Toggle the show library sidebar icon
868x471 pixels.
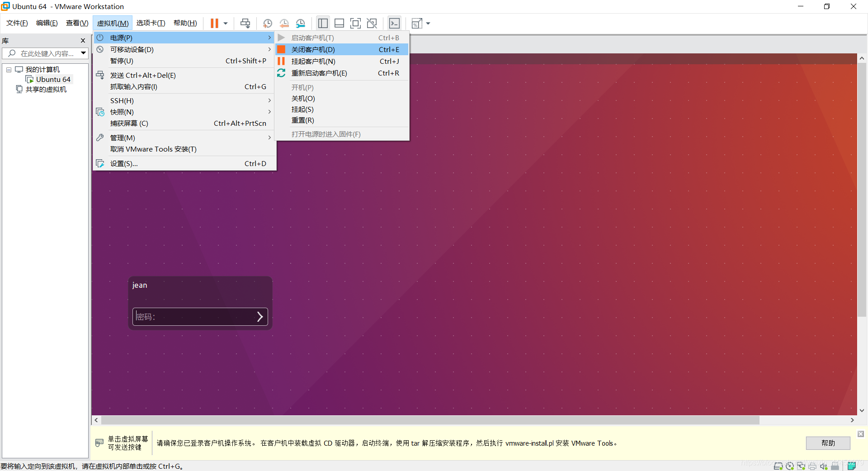pyautogui.click(x=323, y=23)
